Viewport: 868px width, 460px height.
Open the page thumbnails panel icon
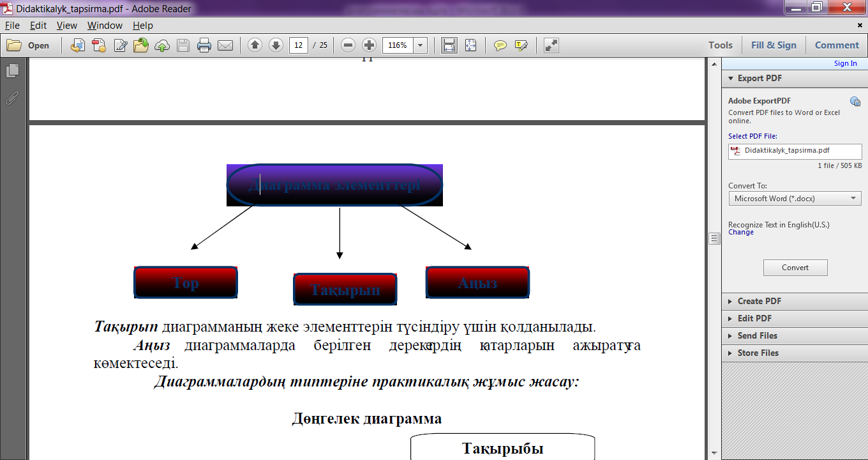pyautogui.click(x=12, y=70)
